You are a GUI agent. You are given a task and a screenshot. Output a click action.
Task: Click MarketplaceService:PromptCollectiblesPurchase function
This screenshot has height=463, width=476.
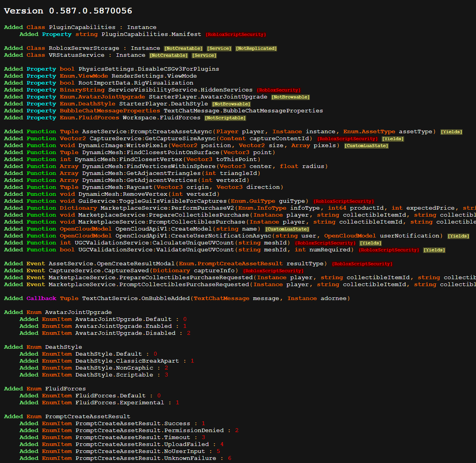(x=162, y=222)
